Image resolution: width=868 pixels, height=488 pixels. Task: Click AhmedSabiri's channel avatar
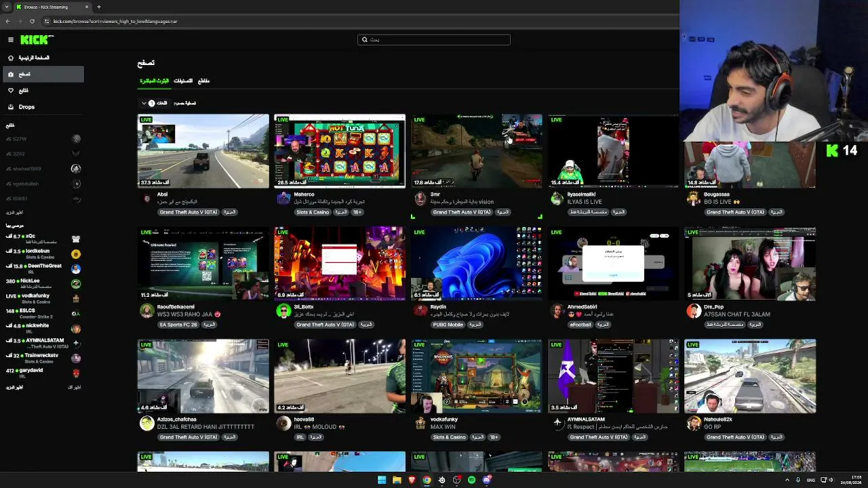click(557, 311)
